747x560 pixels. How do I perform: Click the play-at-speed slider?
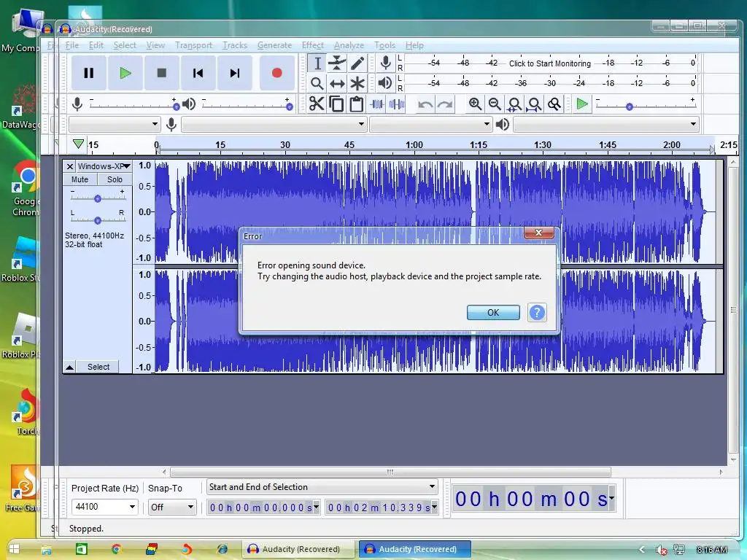tap(646, 104)
